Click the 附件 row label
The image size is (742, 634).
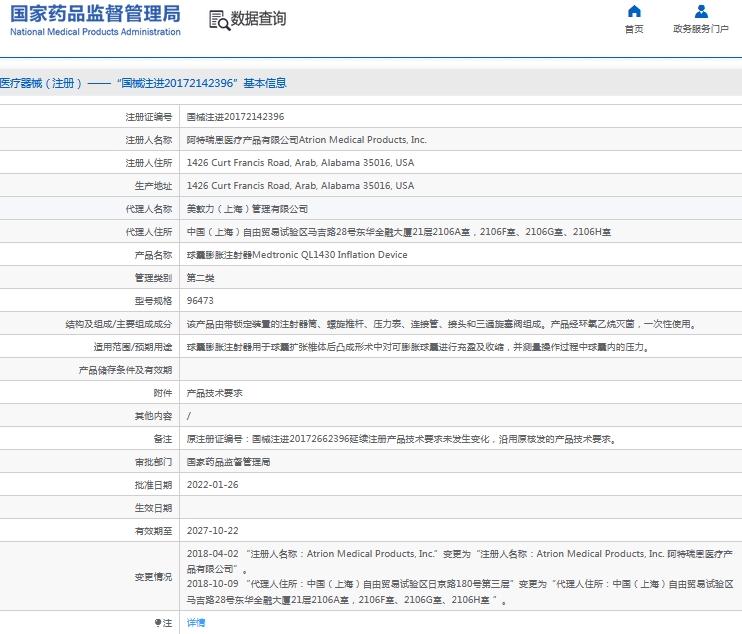pyautogui.click(x=163, y=393)
